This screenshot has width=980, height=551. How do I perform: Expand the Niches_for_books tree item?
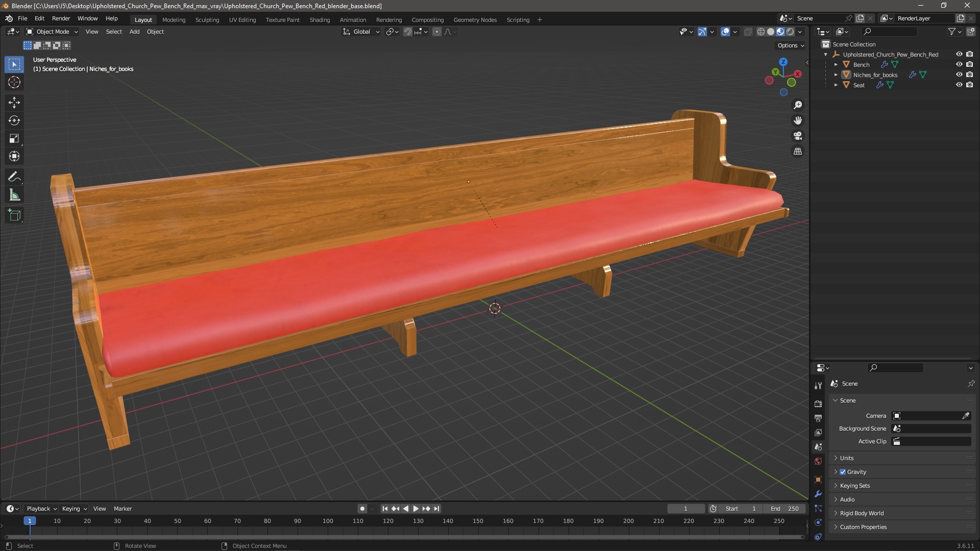click(x=836, y=74)
